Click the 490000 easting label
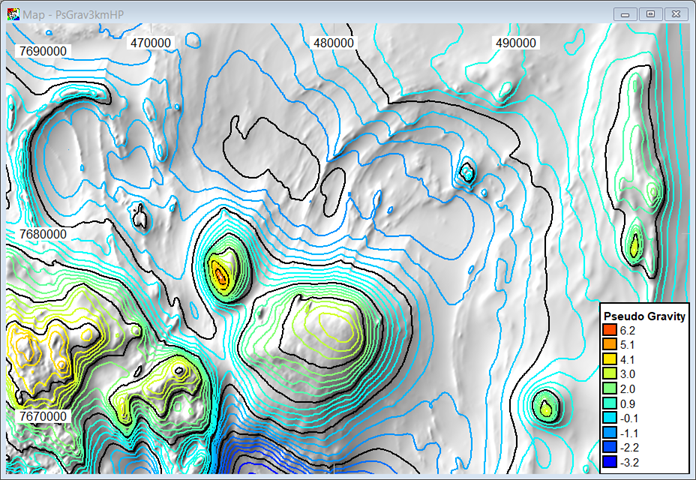This screenshot has height=480, width=696. 516,43
